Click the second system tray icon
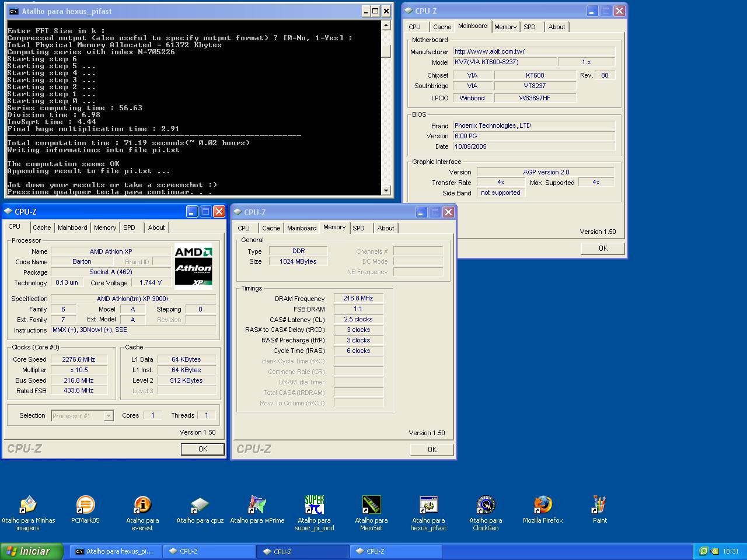Viewport: 747px width, 560px height. tap(714, 551)
